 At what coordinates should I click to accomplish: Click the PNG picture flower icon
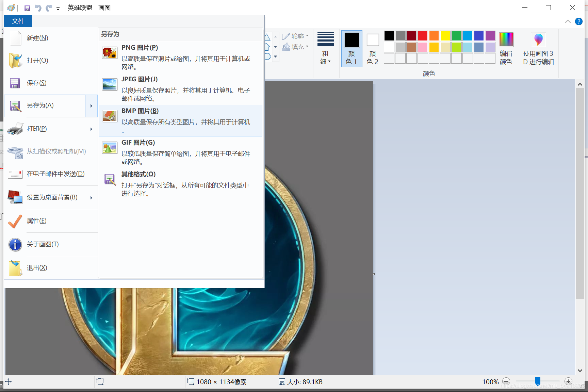[110, 52]
